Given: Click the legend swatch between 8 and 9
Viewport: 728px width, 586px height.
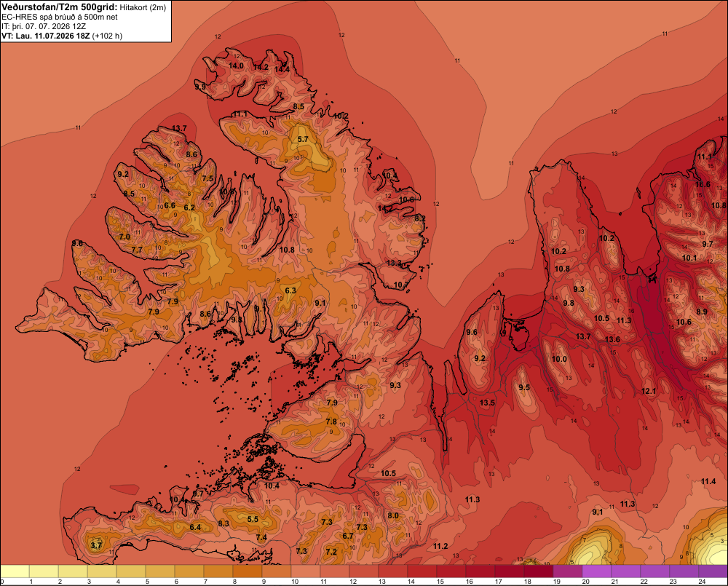Looking at the screenshot, I should coord(247,571).
